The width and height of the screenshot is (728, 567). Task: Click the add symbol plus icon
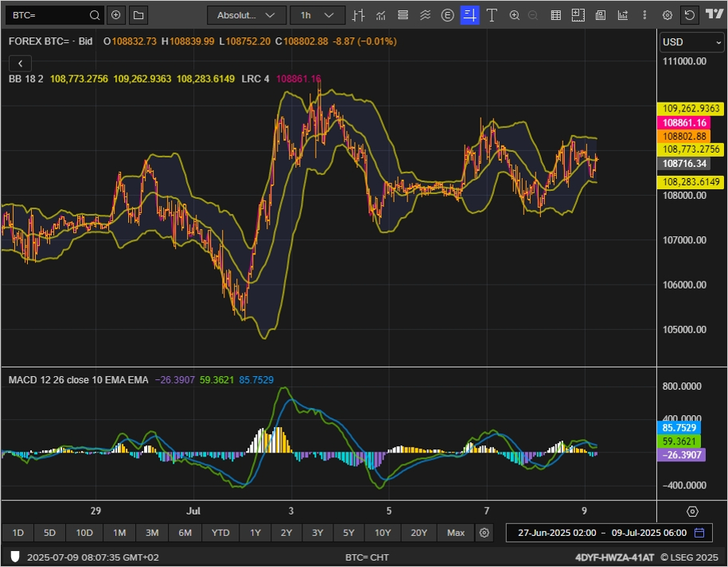[115, 15]
